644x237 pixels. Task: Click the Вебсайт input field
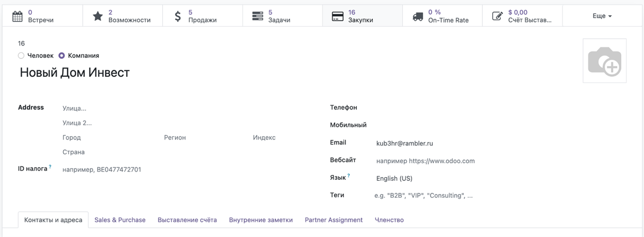(436, 161)
